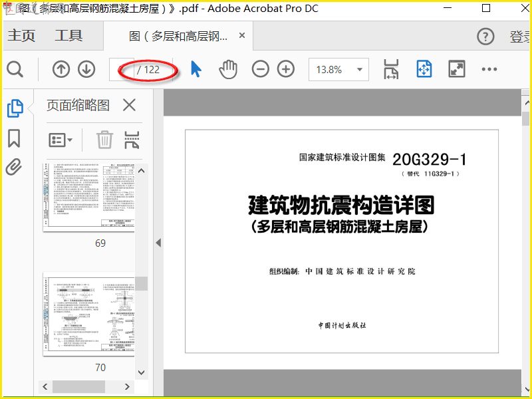Viewport: 532px width, 399px height.
Task: Open the 主页 tab
Action: pos(21,35)
